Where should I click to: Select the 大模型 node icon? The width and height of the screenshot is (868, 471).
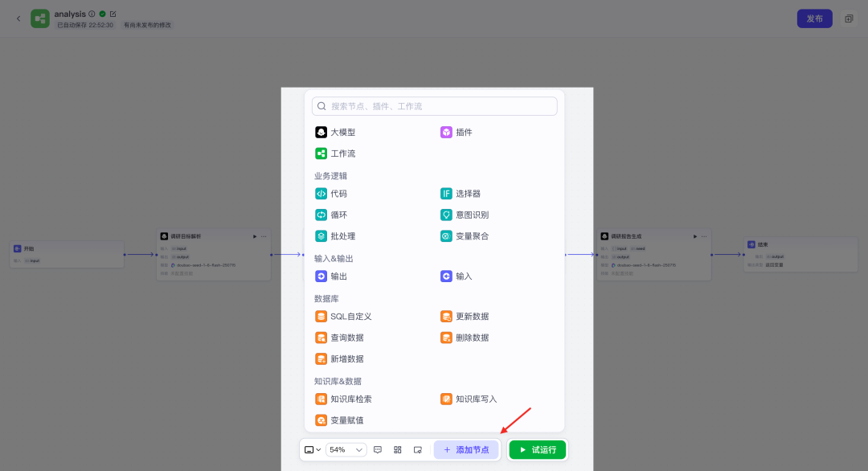(321, 133)
